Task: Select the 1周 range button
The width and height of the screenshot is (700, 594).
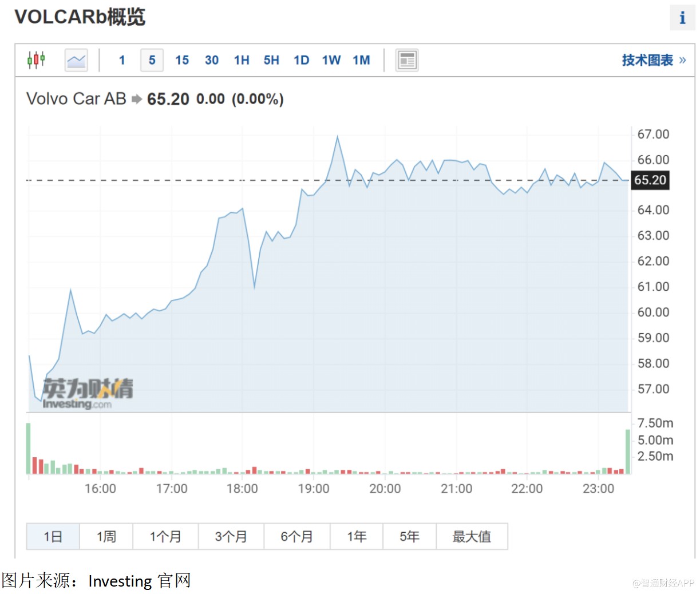Action: 106,536
